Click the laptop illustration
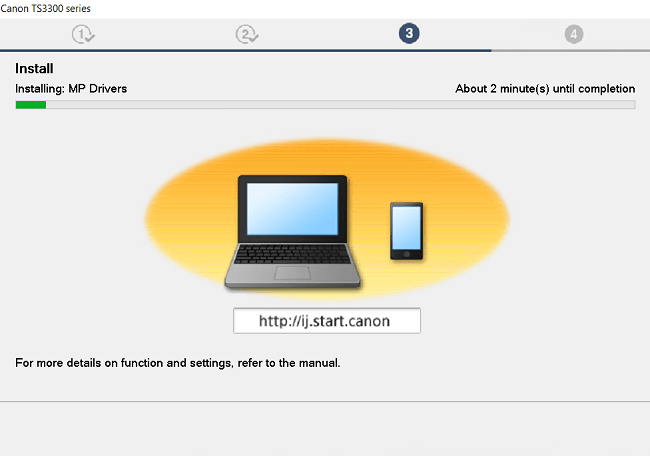650x456 pixels. [293, 232]
